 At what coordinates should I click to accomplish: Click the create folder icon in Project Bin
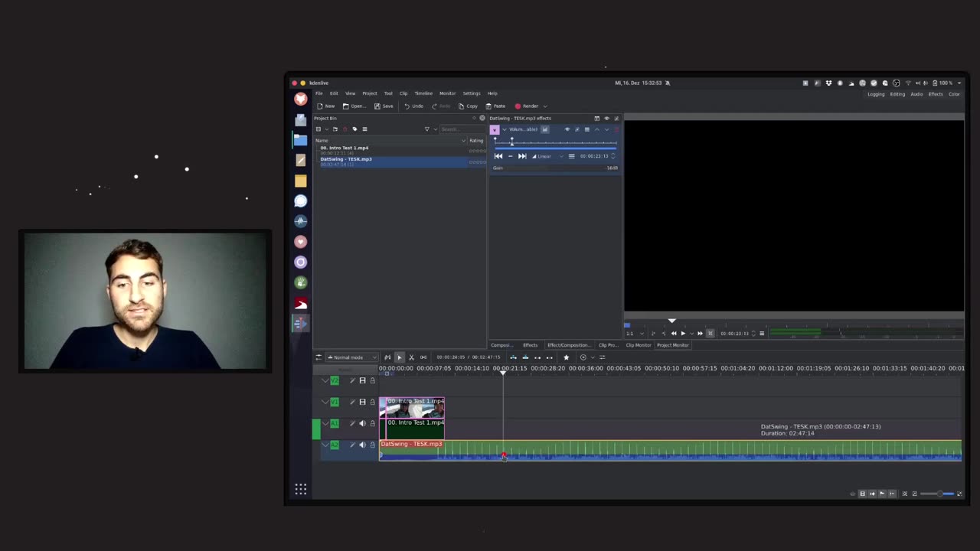[335, 129]
